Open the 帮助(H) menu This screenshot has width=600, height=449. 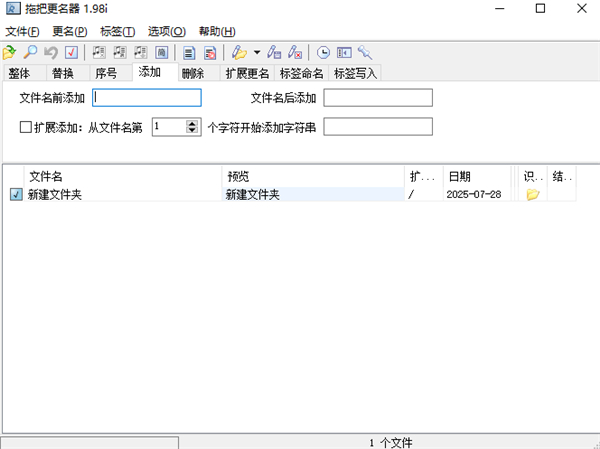(x=217, y=31)
